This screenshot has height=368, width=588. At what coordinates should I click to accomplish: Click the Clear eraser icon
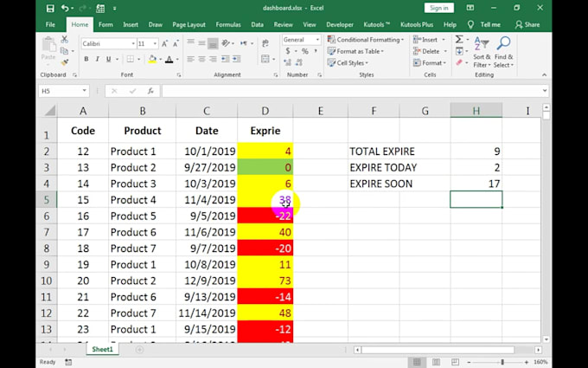point(459,62)
